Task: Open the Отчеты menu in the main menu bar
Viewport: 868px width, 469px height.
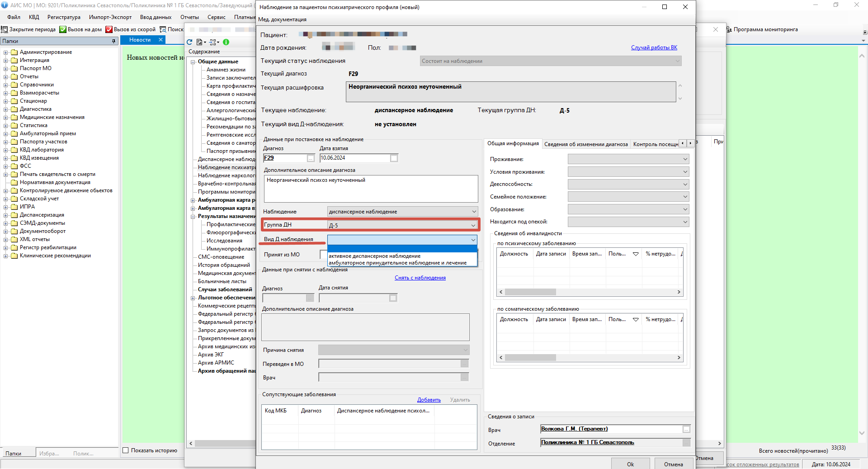Action: [189, 17]
